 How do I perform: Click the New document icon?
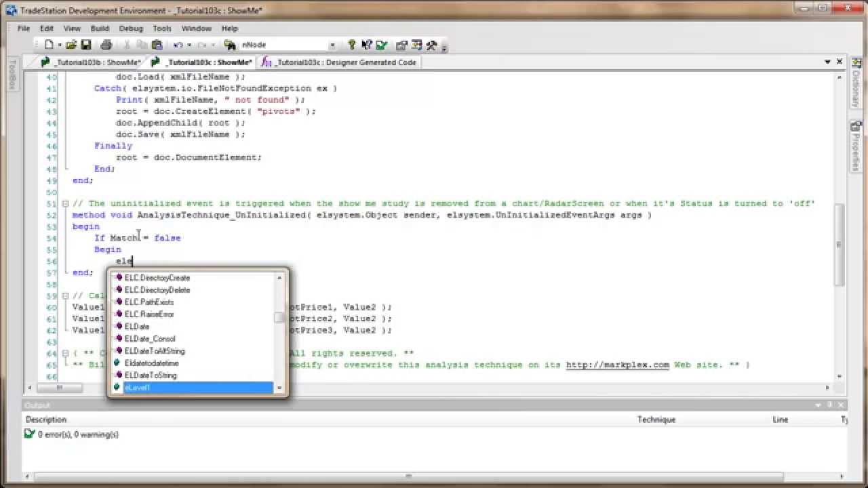49,45
